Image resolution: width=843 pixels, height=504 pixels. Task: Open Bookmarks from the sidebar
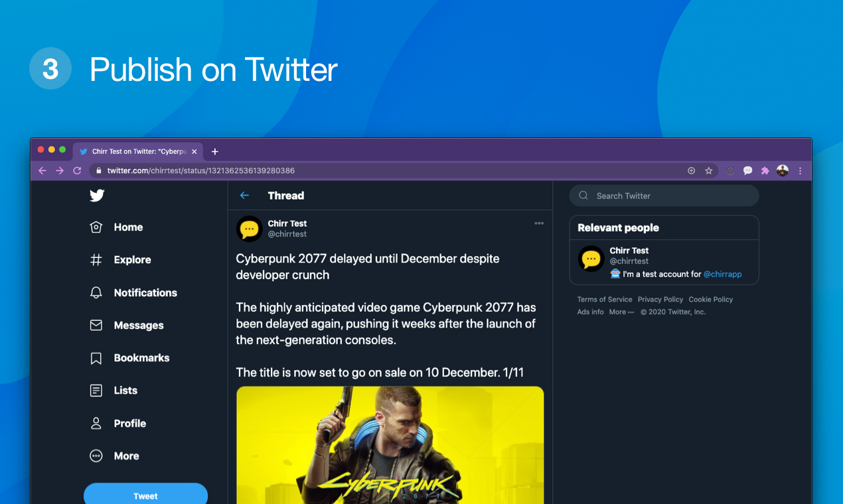tap(129, 358)
